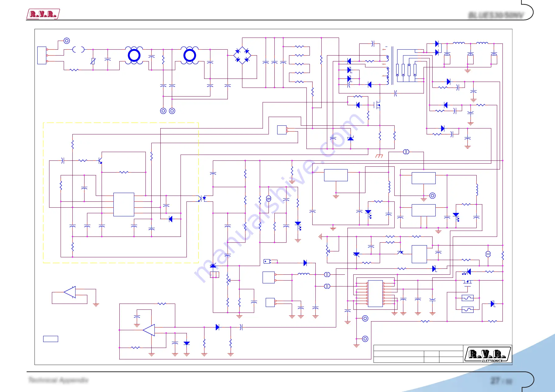Click the optocoupler symbol on yellow box edge
The width and height of the screenshot is (555, 392).
click(202, 199)
